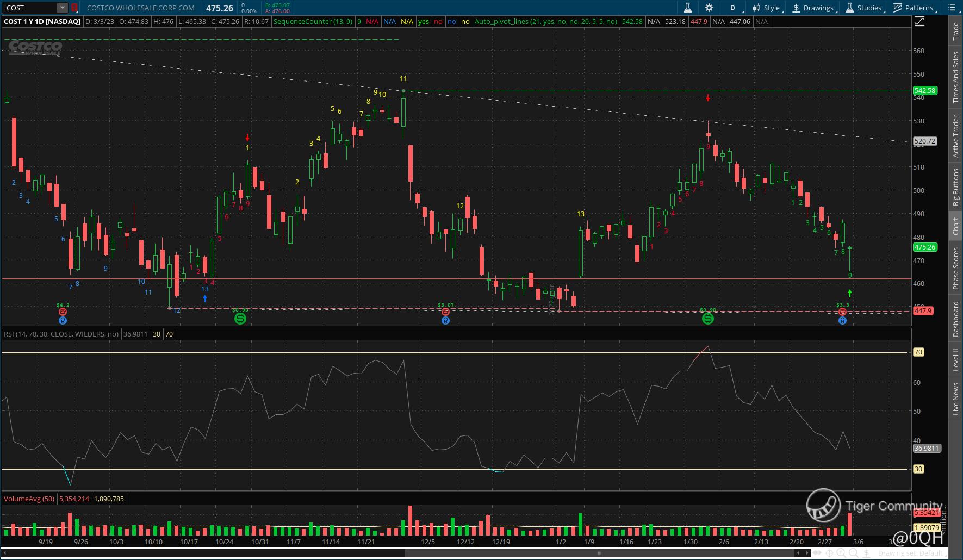This screenshot has height=560, width=963.
Task: Click the drawings dollar icon in the bottom toolbar
Action: click(x=867, y=553)
